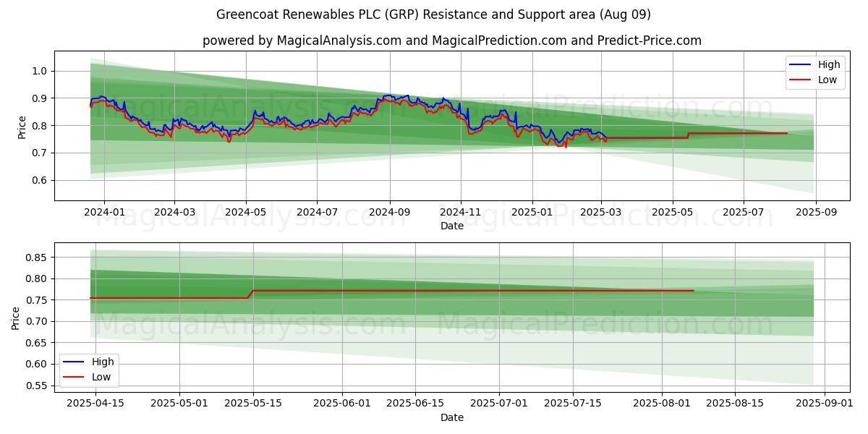Click the '2025-05-15' x-axis label
The width and height of the screenshot is (868, 434).
click(253, 404)
